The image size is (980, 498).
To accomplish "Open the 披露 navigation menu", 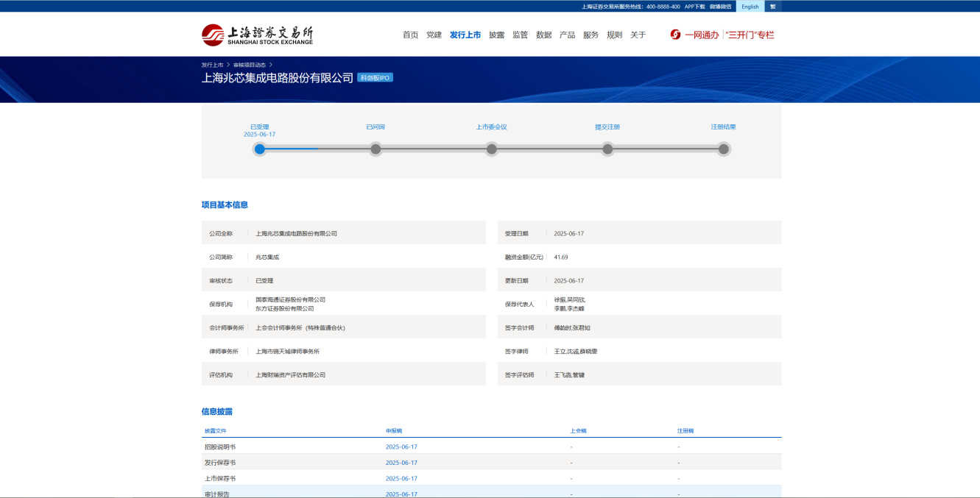I will (x=497, y=35).
